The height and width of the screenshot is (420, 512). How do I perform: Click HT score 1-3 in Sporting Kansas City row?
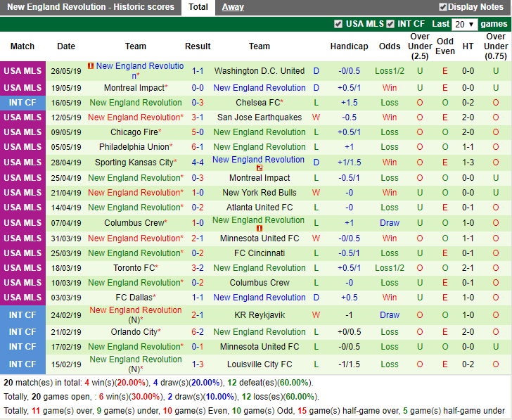[468, 163]
